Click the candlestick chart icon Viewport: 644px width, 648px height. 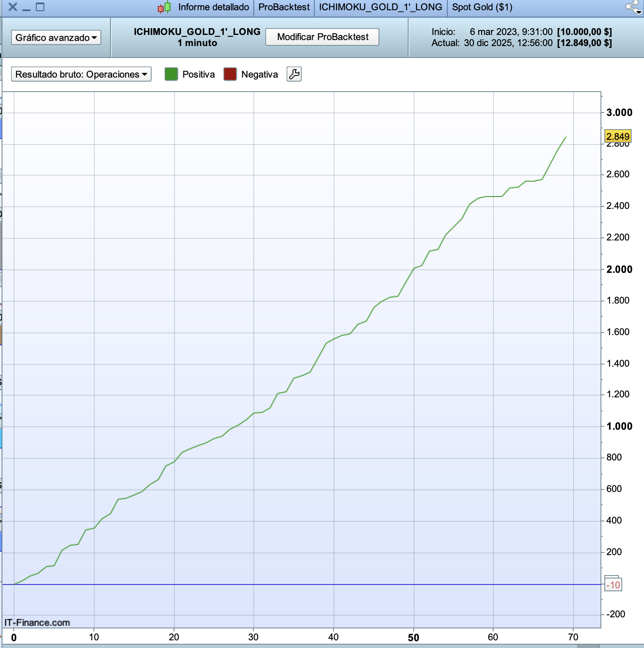164,7
